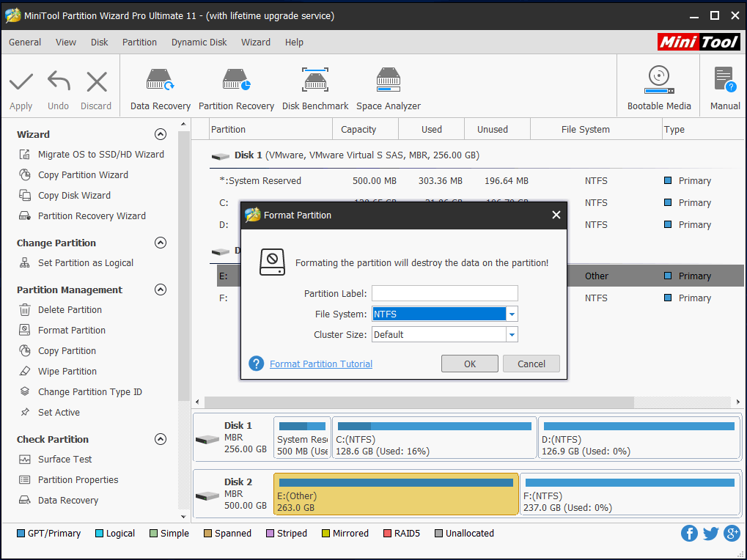The width and height of the screenshot is (747, 560).
Task: Start the Copy Partition Wizard
Action: click(73, 174)
